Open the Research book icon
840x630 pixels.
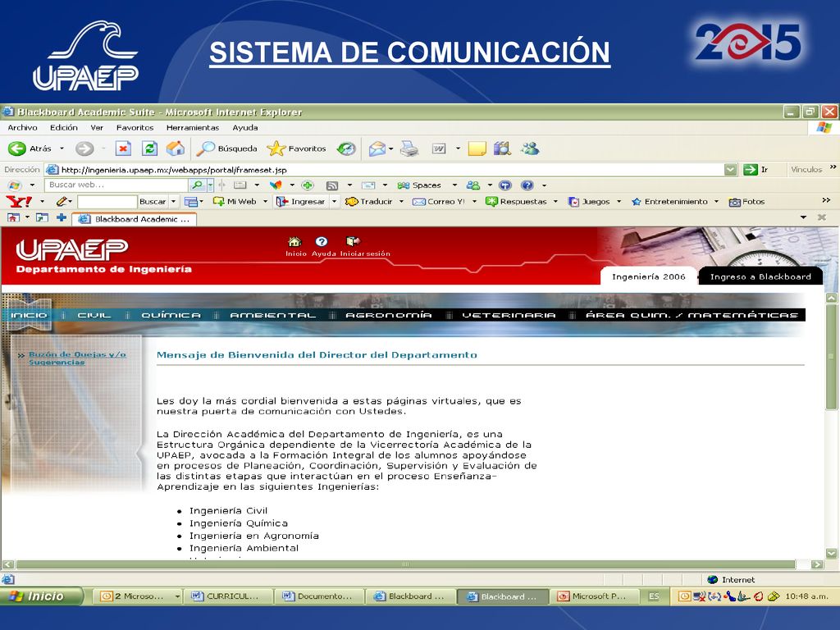tap(502, 148)
